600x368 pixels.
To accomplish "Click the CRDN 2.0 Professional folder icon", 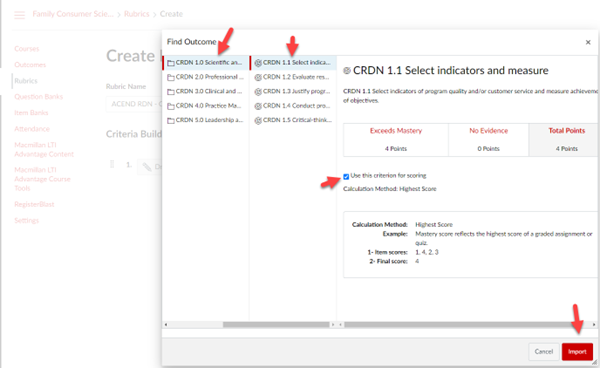I will 171,78.
